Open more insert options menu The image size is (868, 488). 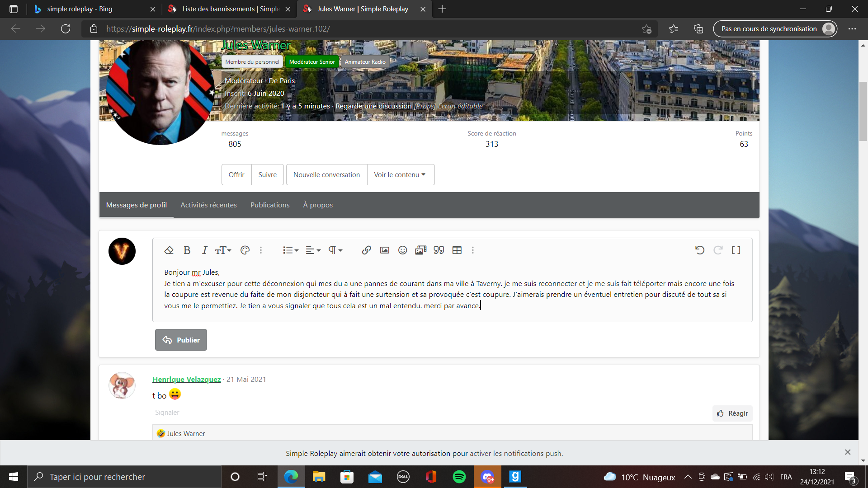pyautogui.click(x=473, y=250)
